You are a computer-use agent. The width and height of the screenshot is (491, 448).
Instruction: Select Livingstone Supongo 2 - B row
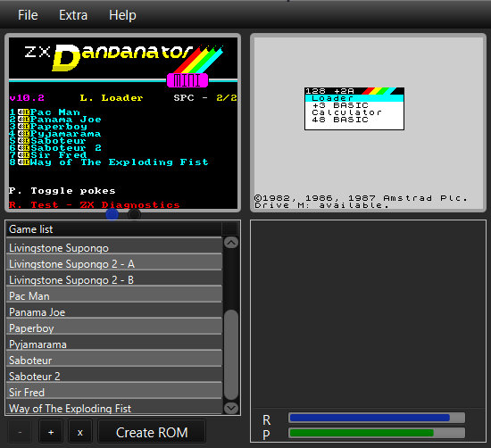tap(114, 279)
